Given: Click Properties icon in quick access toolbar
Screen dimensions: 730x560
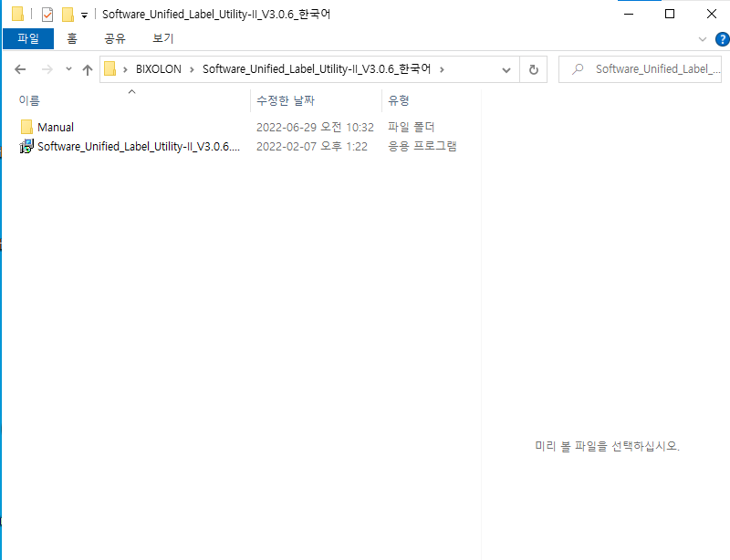Looking at the screenshot, I should (x=47, y=15).
